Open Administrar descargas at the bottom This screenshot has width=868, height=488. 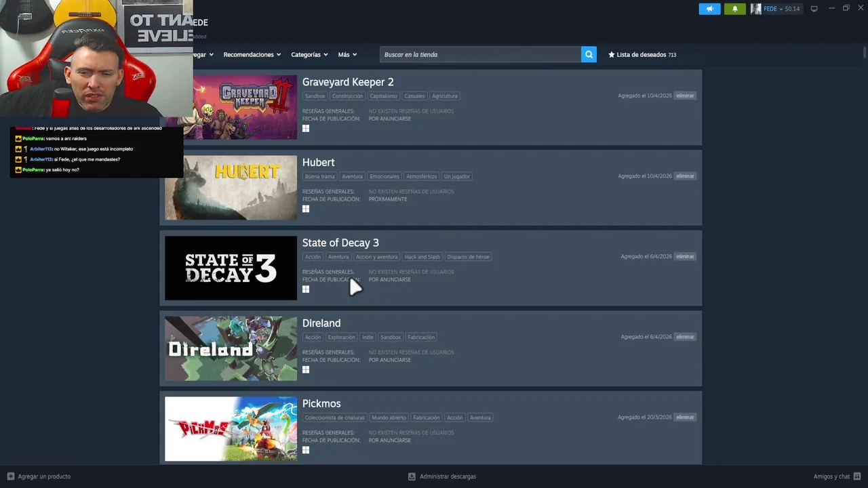tap(448, 476)
